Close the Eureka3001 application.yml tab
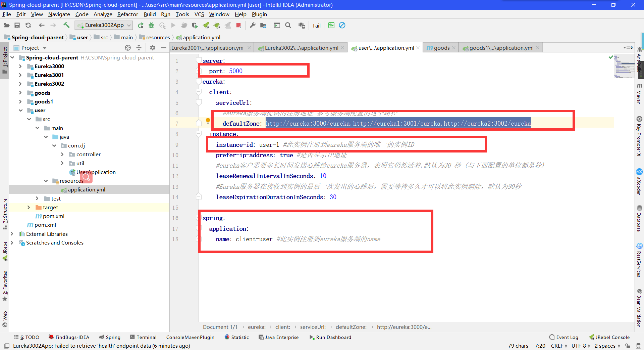The width and height of the screenshot is (644, 350). pos(249,48)
